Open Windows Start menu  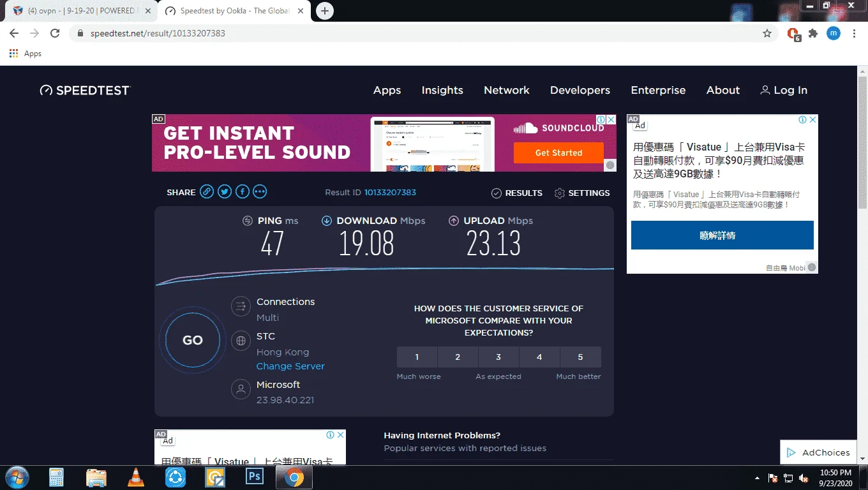coord(17,477)
